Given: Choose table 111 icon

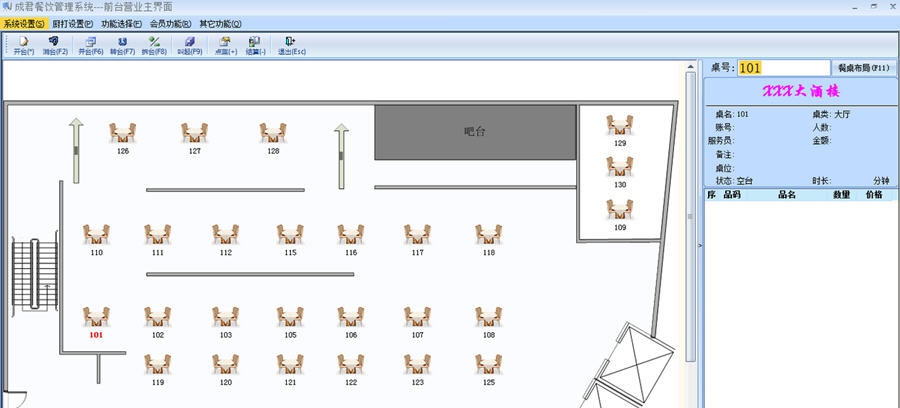Looking at the screenshot, I should [158, 234].
